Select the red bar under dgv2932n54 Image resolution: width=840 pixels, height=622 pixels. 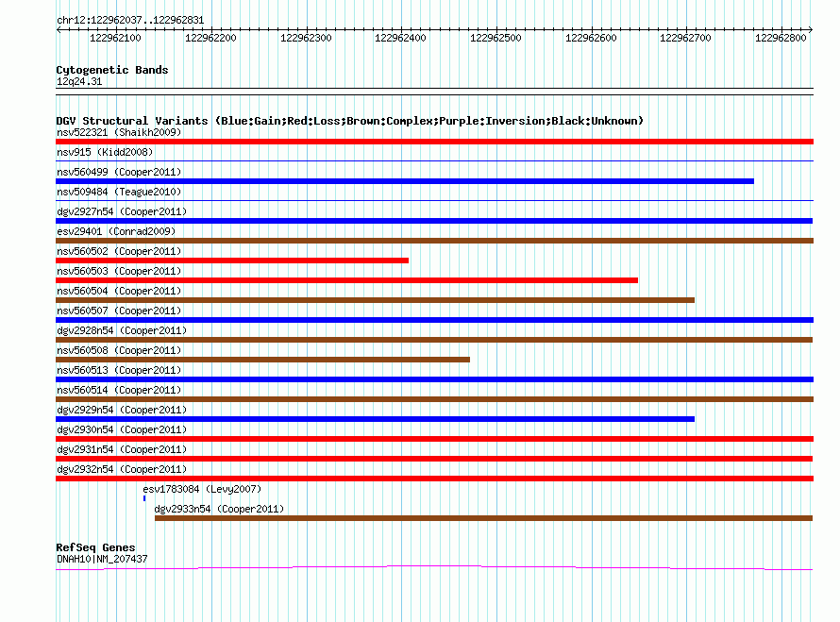coord(434,479)
